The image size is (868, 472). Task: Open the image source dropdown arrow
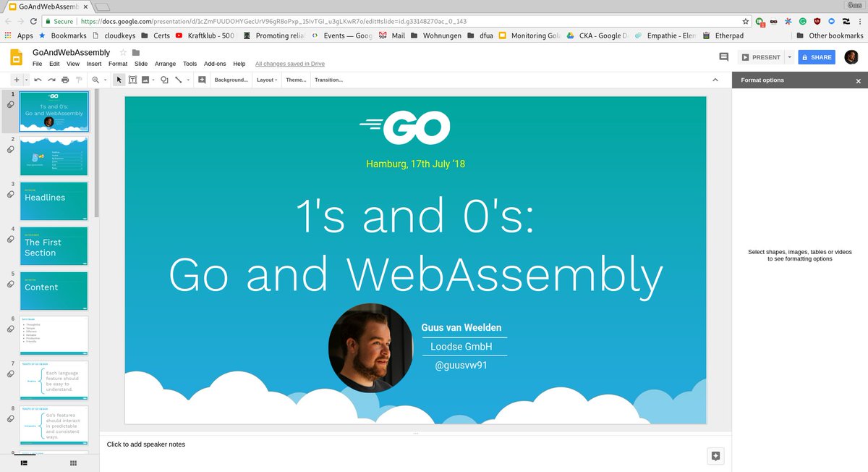[153, 80]
